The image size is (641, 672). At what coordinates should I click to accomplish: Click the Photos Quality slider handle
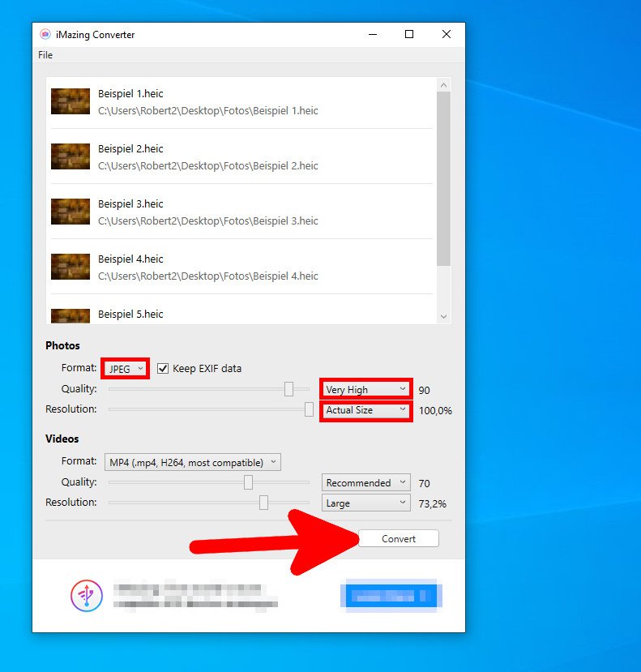coord(288,389)
